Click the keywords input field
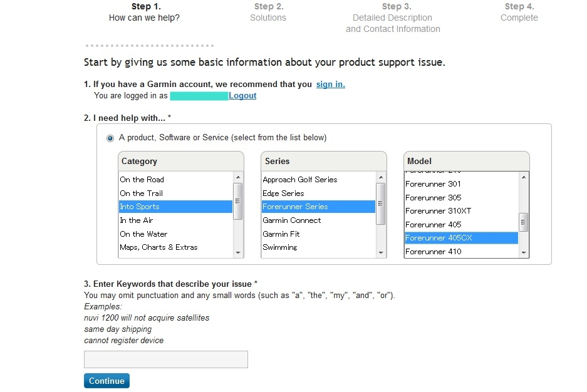Screen dimensions: 587x392 [166, 359]
